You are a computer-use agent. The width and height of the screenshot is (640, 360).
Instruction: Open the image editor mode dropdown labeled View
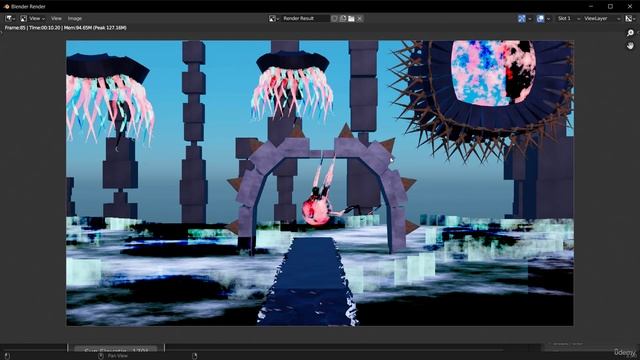(x=33, y=18)
